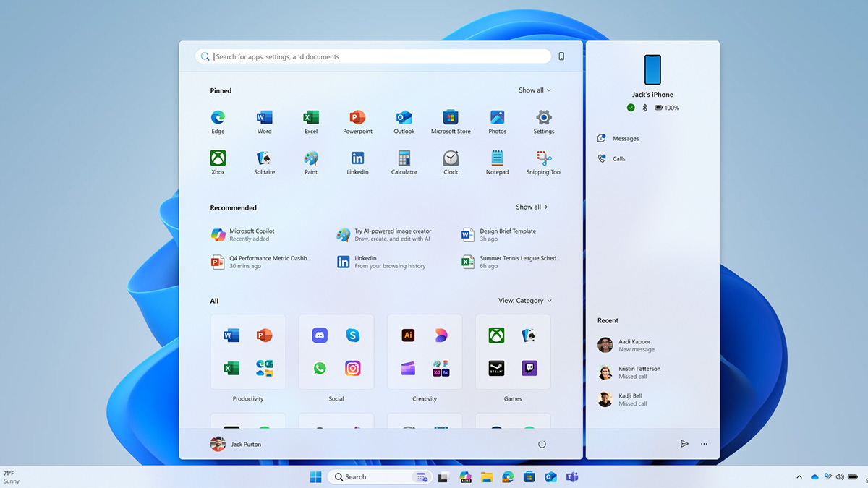
Task: Open Outlook from the Pinned section
Action: pos(404,121)
